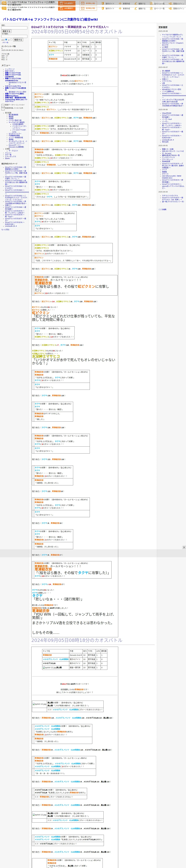The width and height of the screenshot is (186, 868).
Task: Open メンバー専用掲示板 link
Action: click(16, 137)
